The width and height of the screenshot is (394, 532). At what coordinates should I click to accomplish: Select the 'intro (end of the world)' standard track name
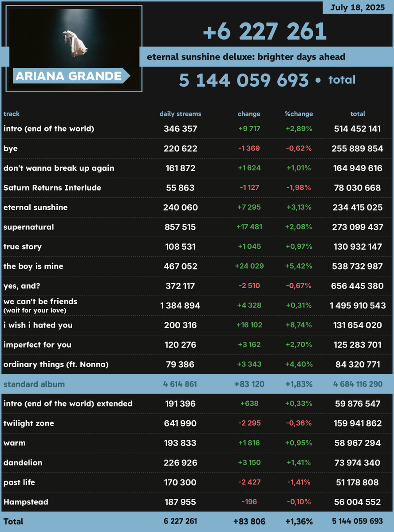49,129
